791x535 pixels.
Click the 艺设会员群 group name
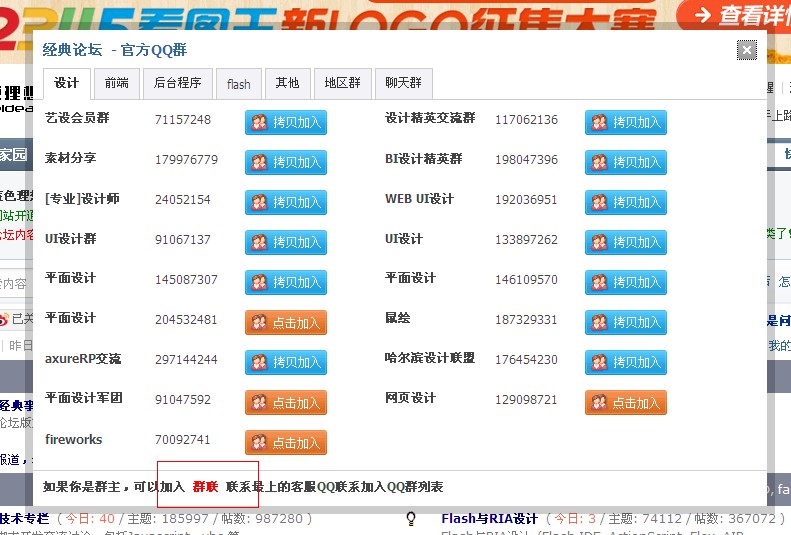[x=77, y=118]
